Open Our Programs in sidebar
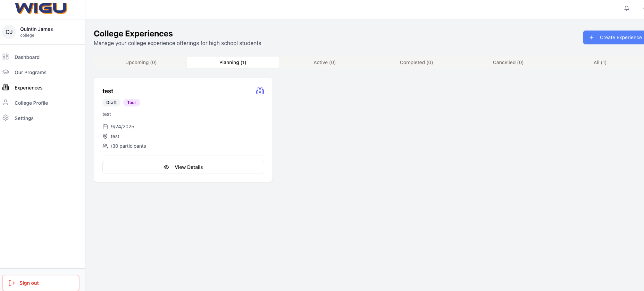644x291 pixels. click(x=31, y=72)
